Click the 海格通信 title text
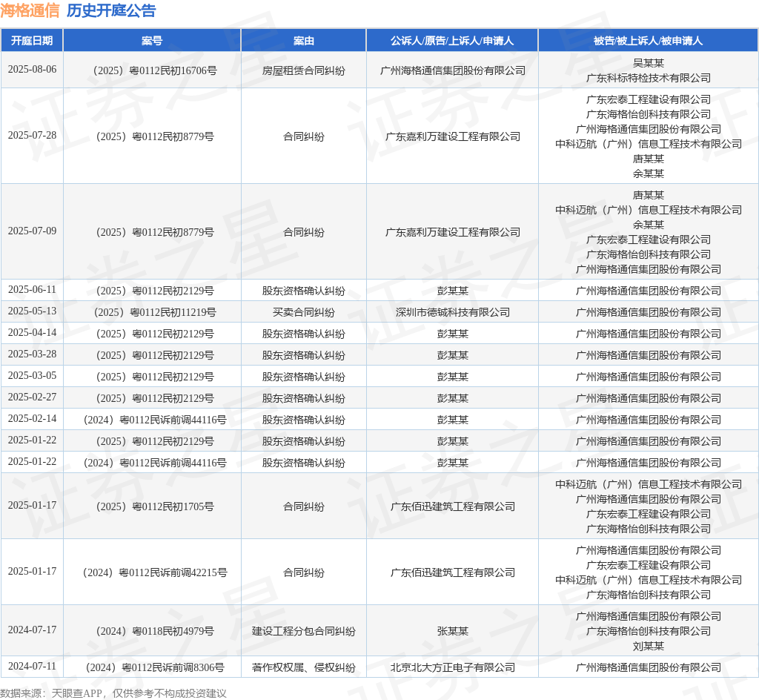Image resolution: width=759 pixels, height=700 pixels. point(30,10)
